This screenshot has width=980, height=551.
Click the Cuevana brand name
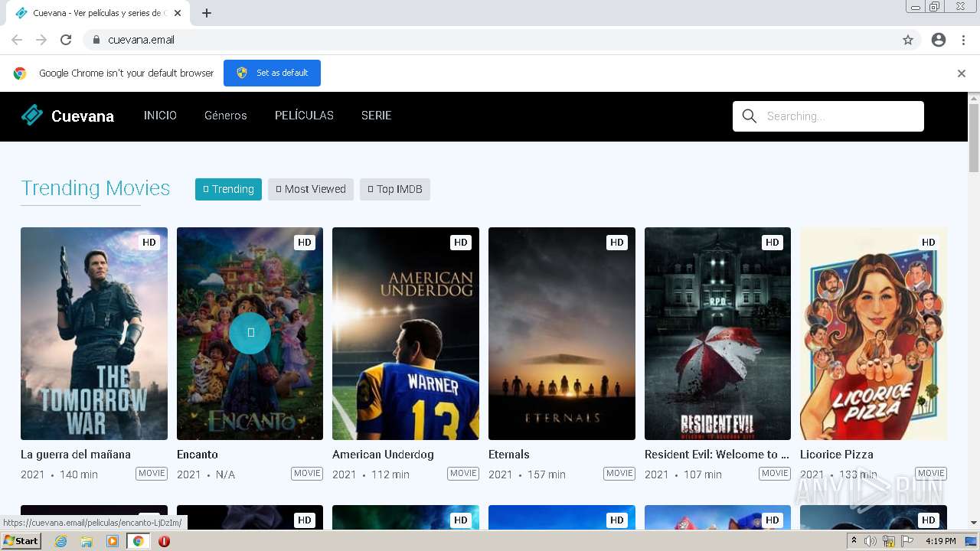[83, 116]
